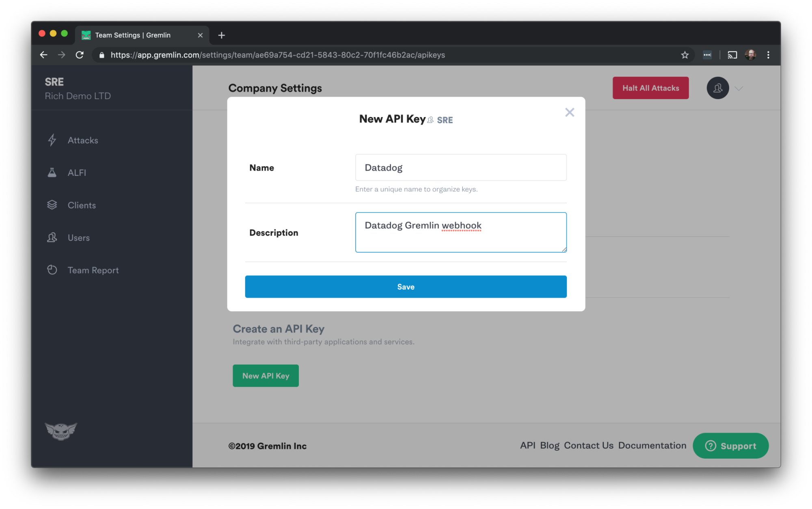Open the Documentation footer link
This screenshot has height=509, width=812.
click(x=652, y=445)
